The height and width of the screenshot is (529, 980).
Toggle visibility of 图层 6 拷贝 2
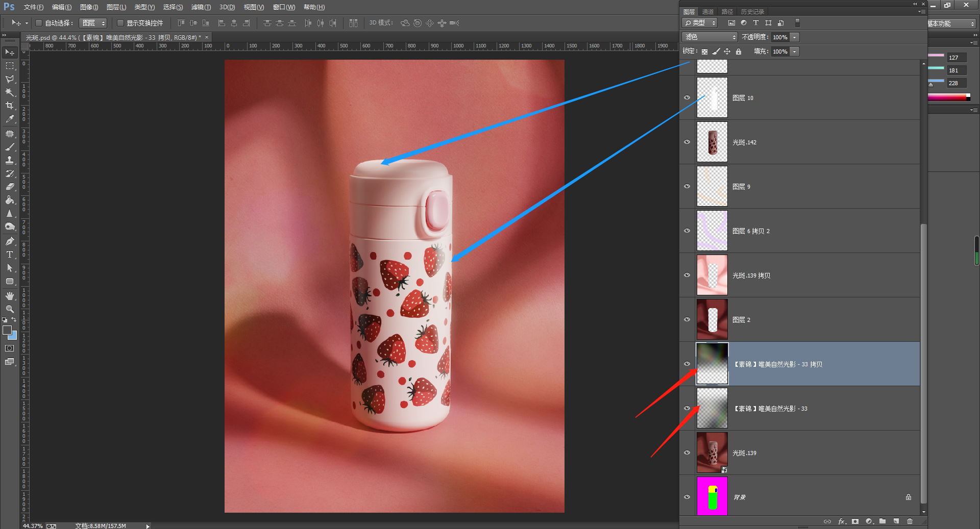coord(687,231)
